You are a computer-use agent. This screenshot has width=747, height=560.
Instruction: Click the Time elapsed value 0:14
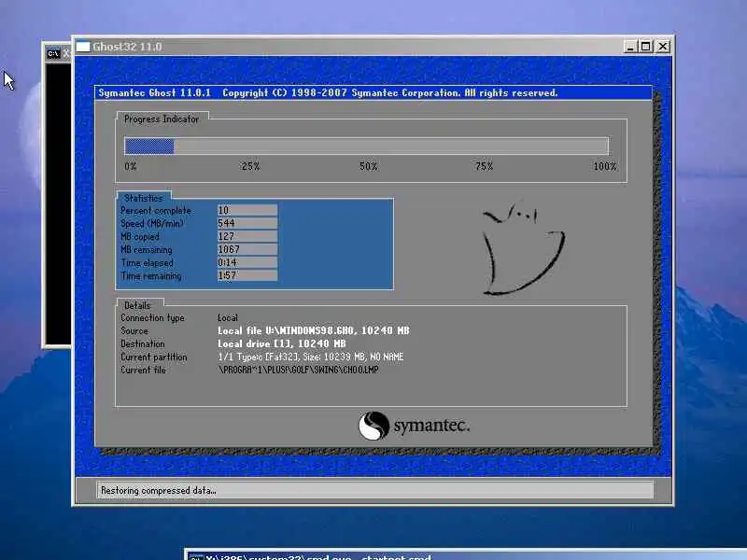[x=247, y=262]
